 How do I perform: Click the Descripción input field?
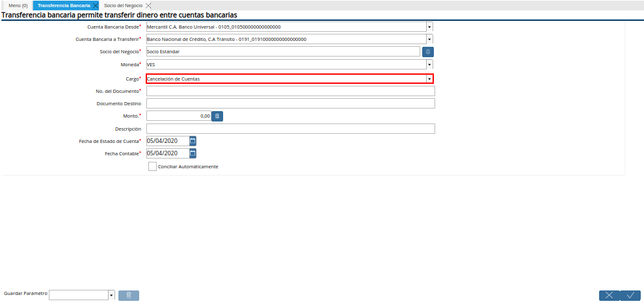pyautogui.click(x=290, y=129)
